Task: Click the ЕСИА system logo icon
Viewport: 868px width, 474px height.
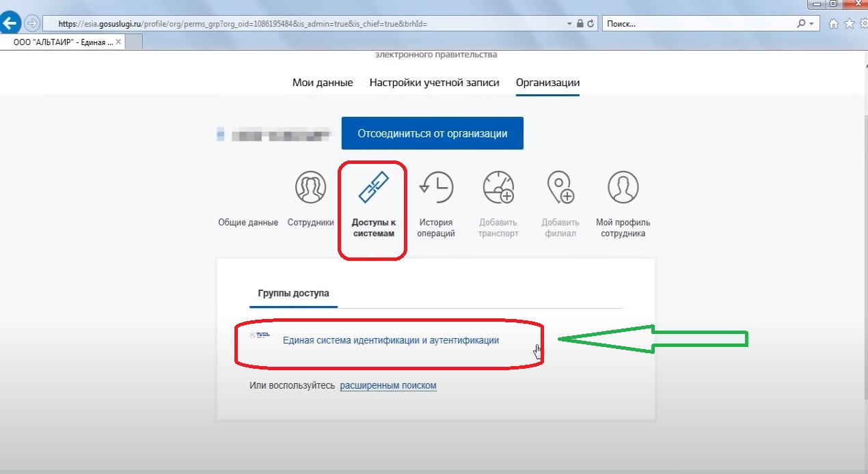Action: 261,335
